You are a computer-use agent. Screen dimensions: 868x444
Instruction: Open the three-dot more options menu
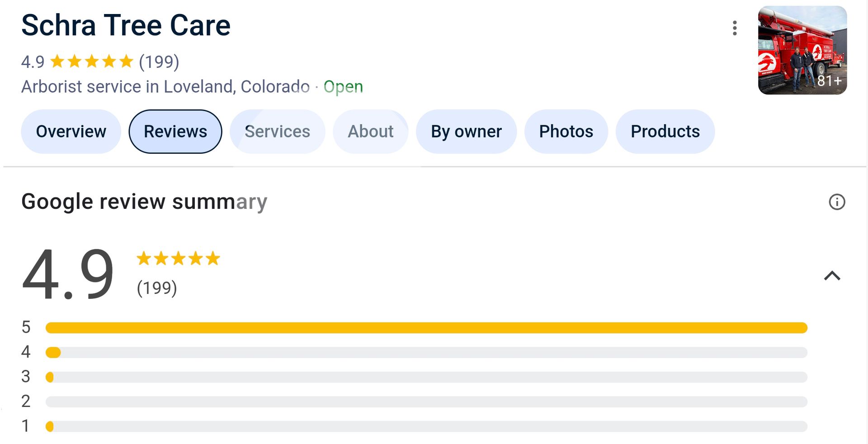coord(735,28)
